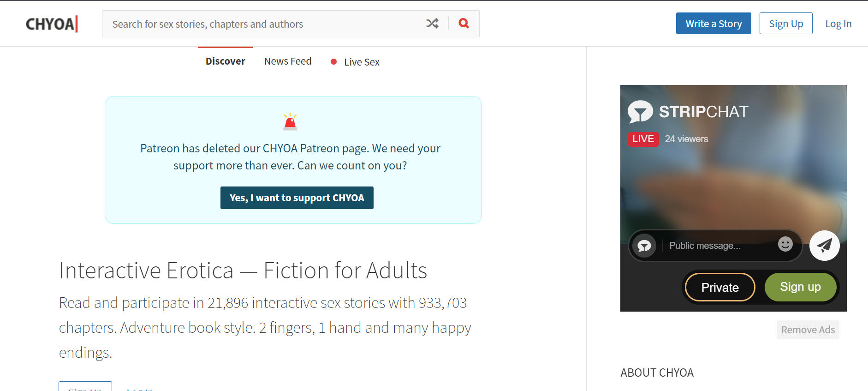This screenshot has width=868, height=391.
Task: Click the ABOUT CHYOA heading
Action: [x=657, y=373]
